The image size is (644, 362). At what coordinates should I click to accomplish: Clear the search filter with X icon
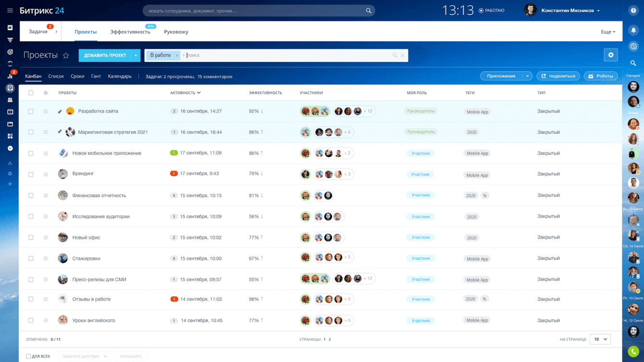403,56
